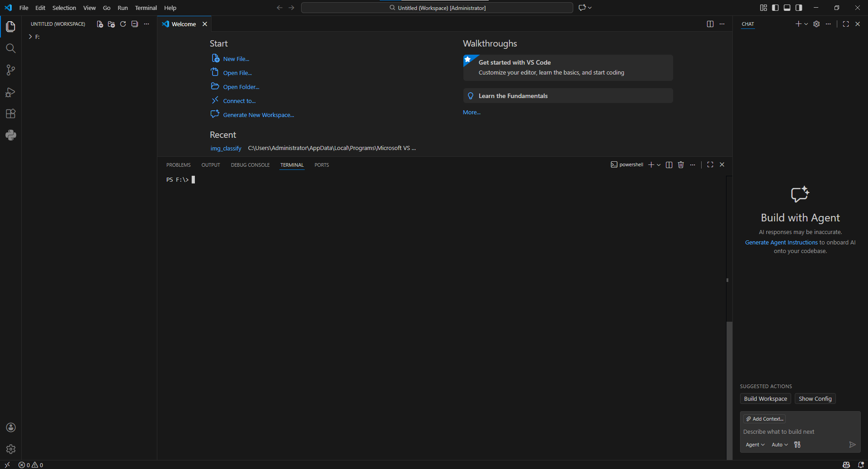
Task: Open the Copilot status icon in status bar
Action: click(x=846, y=464)
